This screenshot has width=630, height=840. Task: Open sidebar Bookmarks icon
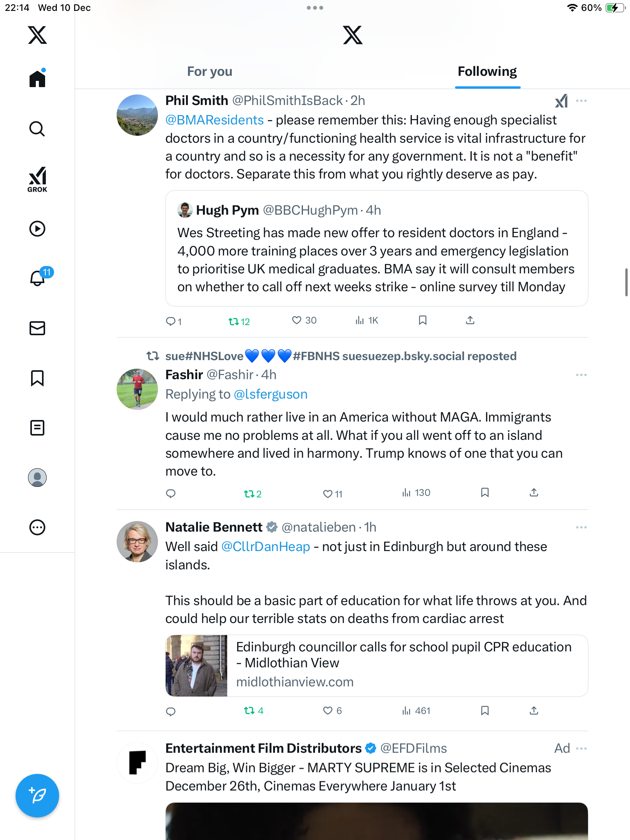coord(37,378)
